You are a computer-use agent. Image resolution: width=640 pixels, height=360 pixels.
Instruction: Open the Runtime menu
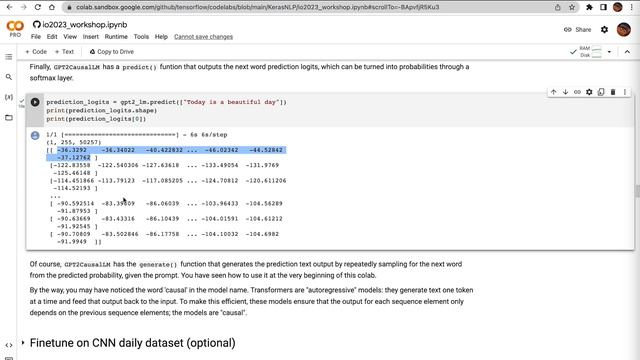116,37
